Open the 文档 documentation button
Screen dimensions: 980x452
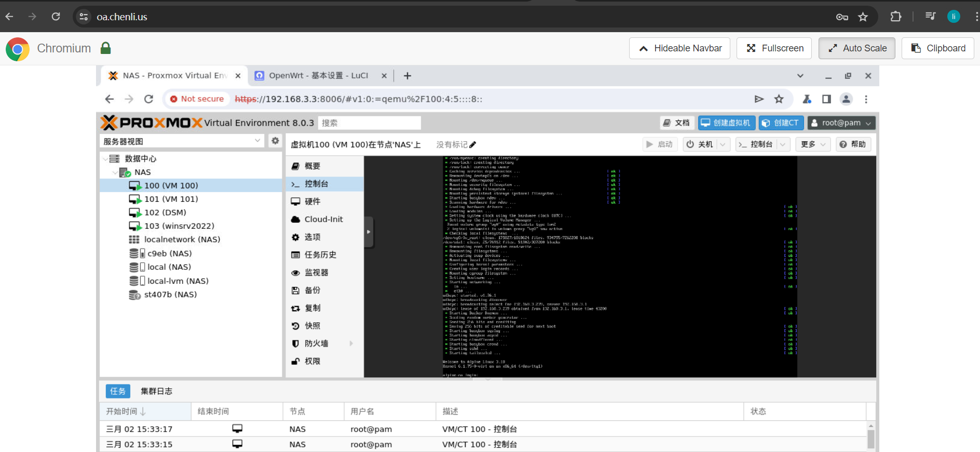point(677,123)
